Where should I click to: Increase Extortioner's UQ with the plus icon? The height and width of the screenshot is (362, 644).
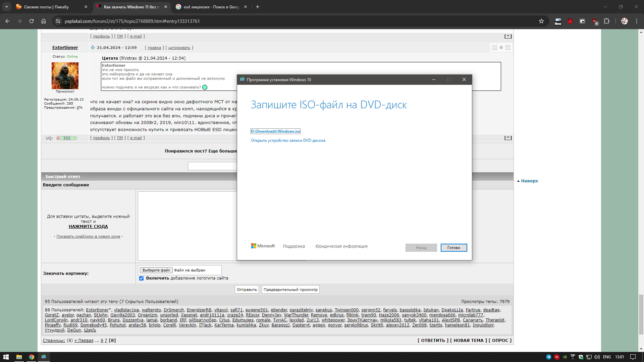tap(75, 138)
